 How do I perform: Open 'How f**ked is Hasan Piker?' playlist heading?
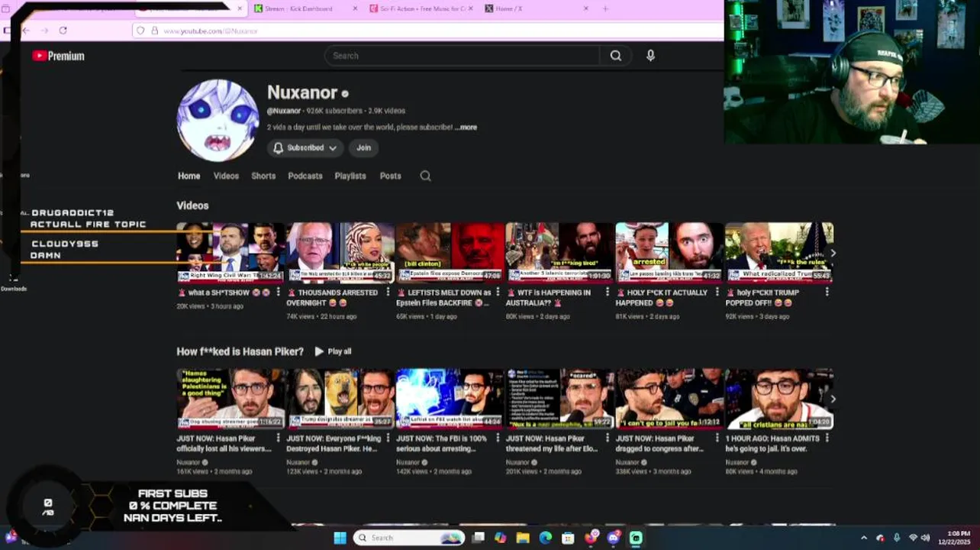tap(240, 351)
